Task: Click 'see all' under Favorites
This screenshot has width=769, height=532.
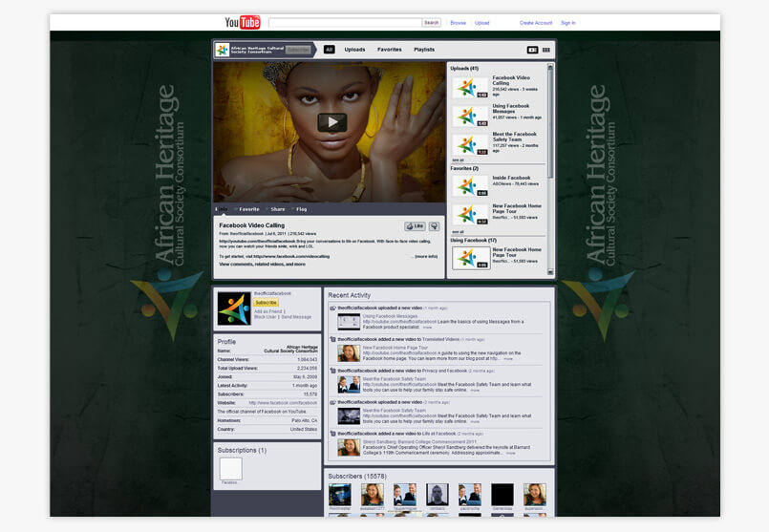Action: coord(458,231)
